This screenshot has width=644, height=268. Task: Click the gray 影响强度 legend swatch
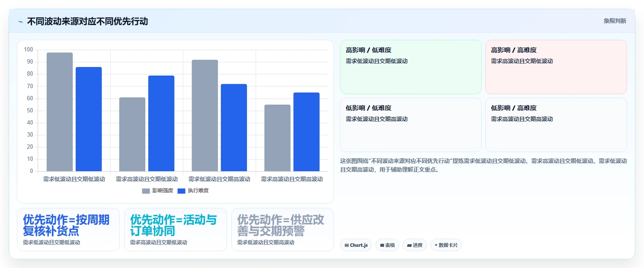(x=146, y=191)
